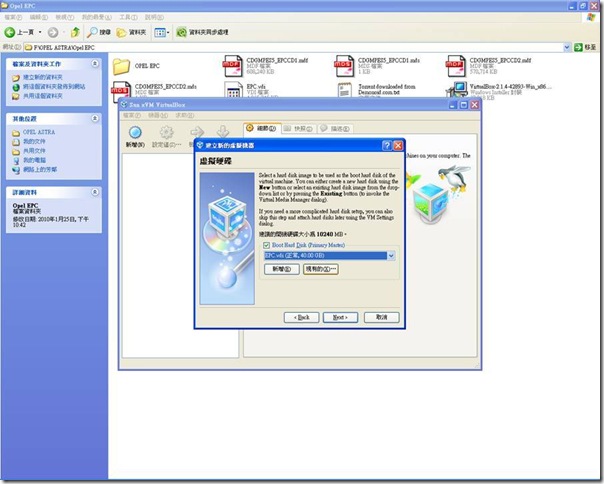Viewport: 604px width, 484px height.
Task: Go to OPEL ASTRA in Other Places
Action: click(x=39, y=132)
